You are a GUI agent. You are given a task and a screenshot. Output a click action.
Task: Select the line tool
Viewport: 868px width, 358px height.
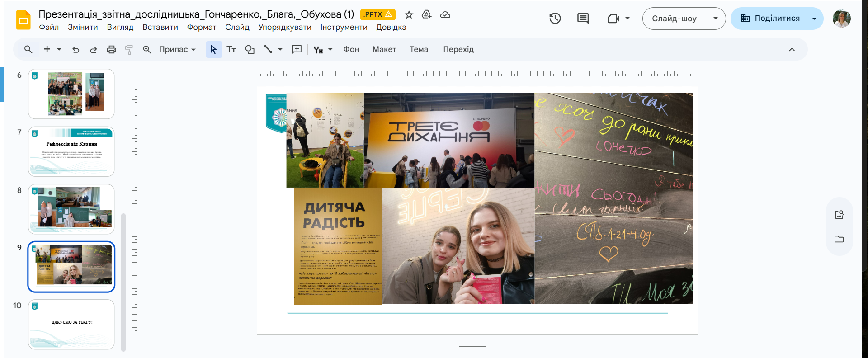(268, 49)
